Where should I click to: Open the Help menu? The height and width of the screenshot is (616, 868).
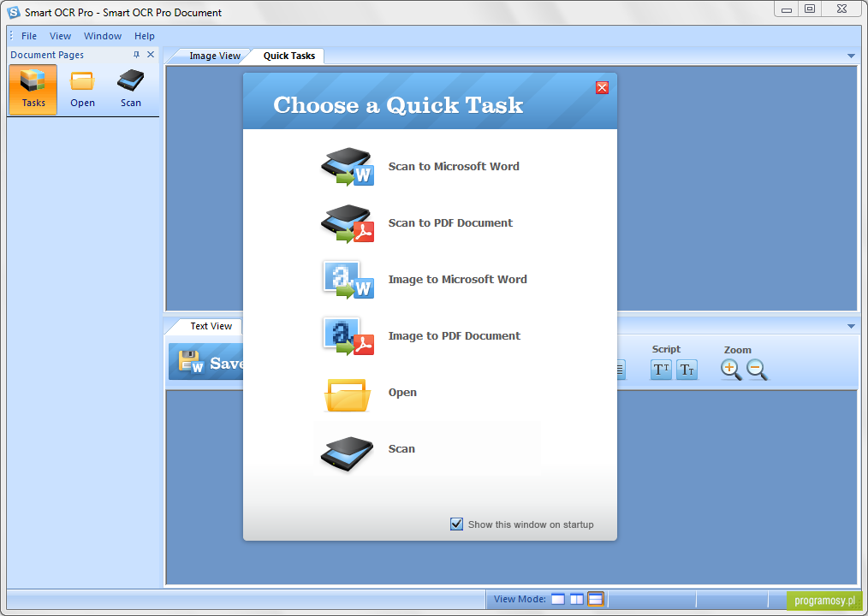[x=144, y=36]
